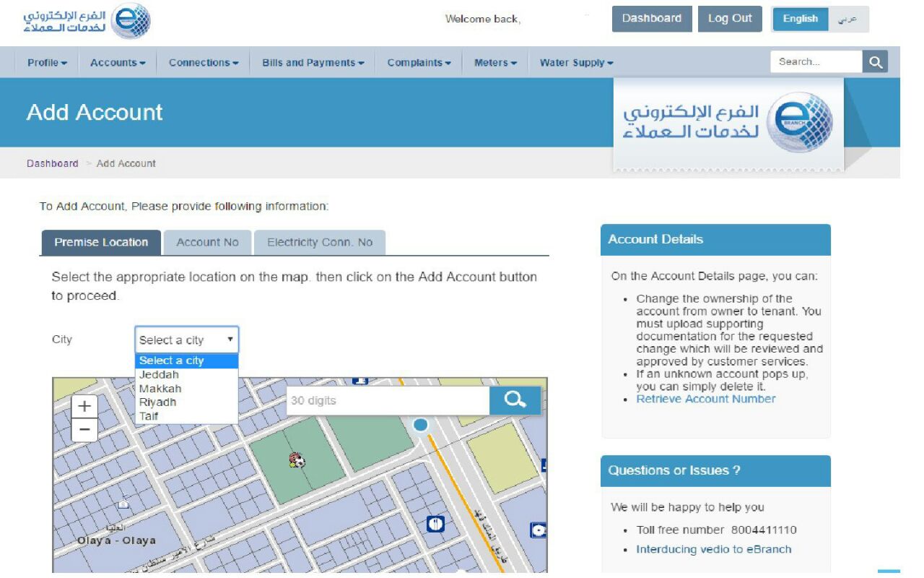
Task: Go to Dashboard via header button
Action: coord(651,19)
